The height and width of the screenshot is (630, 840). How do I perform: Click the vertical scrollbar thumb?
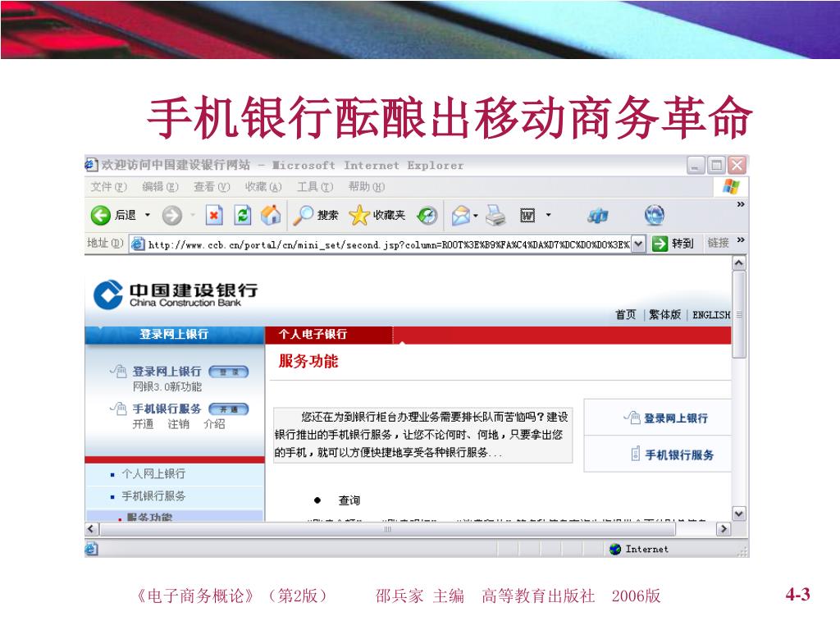739,314
